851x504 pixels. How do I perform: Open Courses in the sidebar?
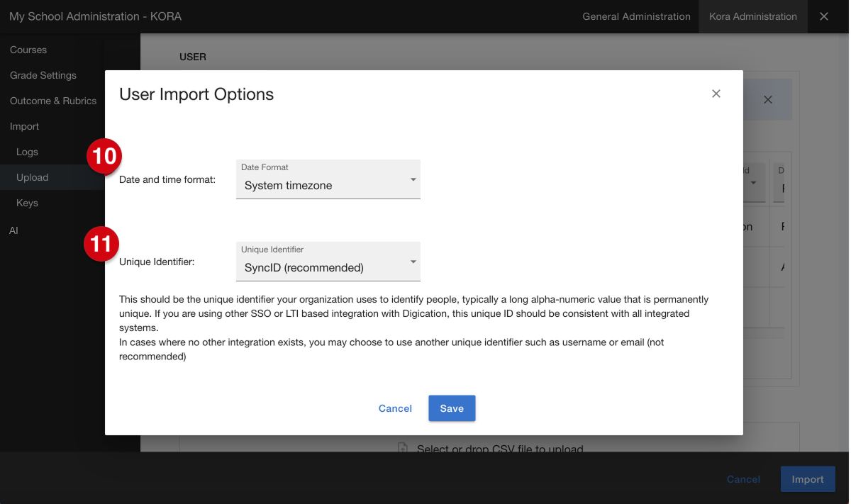[x=28, y=50]
